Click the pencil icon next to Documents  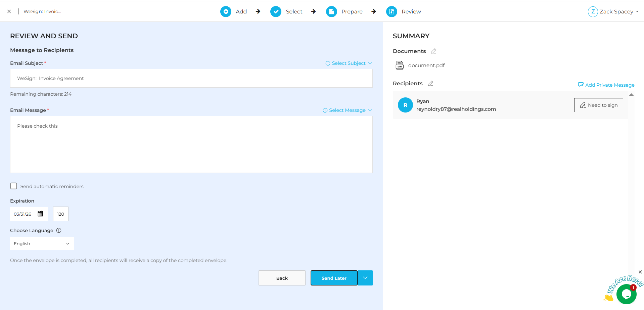tap(433, 51)
